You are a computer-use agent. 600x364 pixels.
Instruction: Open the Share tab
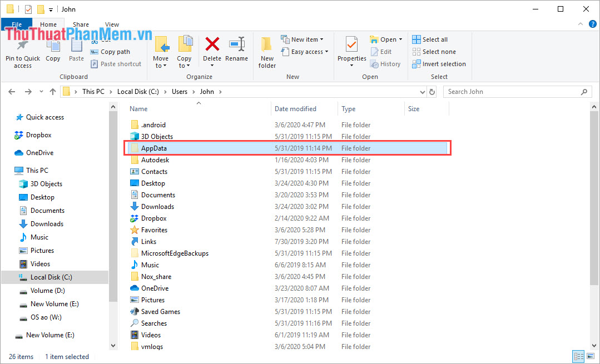coord(81,24)
